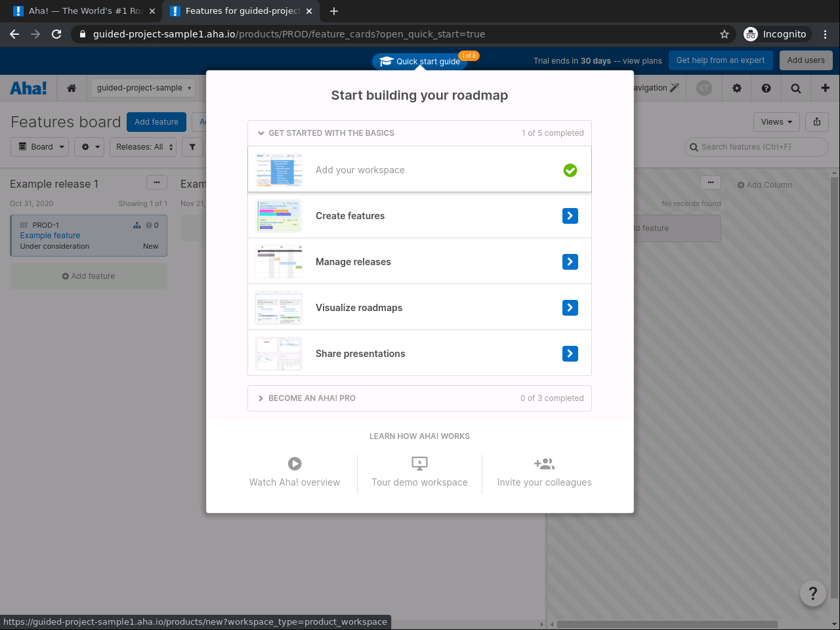The width and height of the screenshot is (840, 630).
Task: Click the floating question mark help bubble
Action: [812, 593]
